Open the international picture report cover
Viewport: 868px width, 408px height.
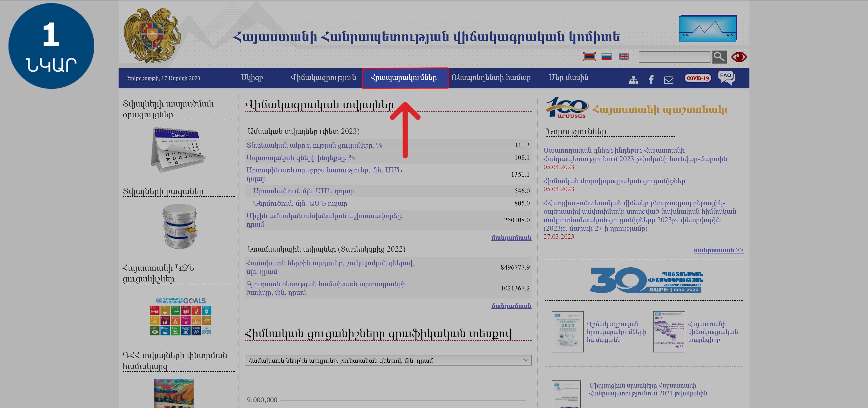(x=566, y=394)
